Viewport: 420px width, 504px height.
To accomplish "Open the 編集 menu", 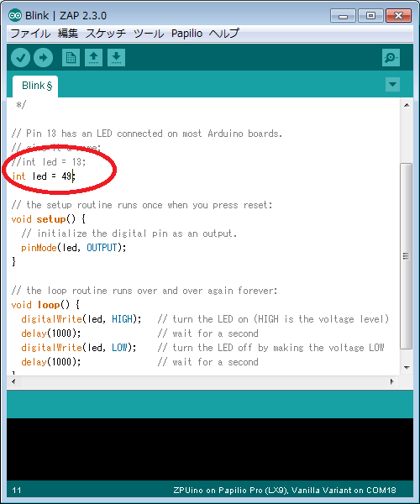I will click(68, 33).
